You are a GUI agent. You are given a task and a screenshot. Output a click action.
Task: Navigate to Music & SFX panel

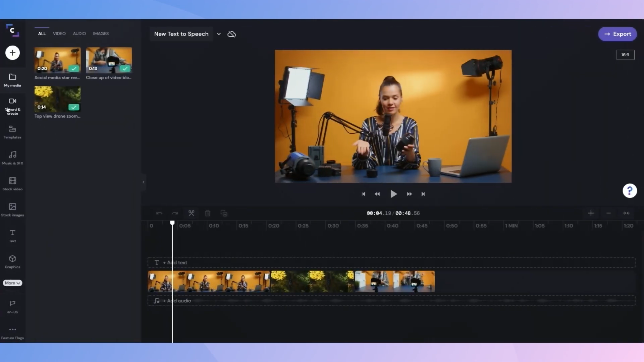[x=12, y=157]
